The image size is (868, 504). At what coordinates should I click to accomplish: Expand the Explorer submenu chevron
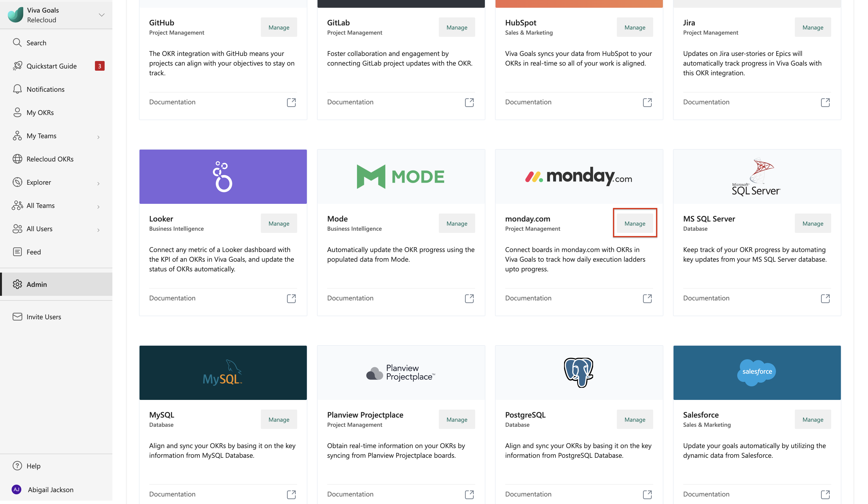click(99, 183)
